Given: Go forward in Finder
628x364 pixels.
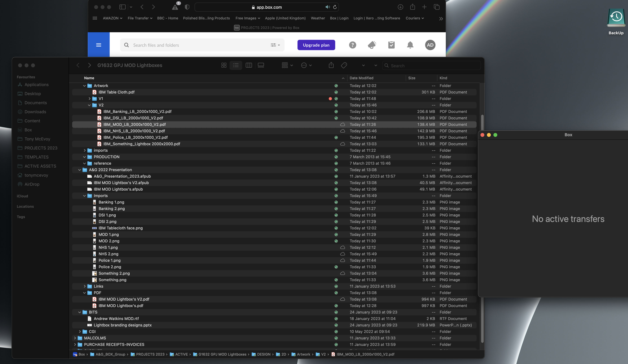Looking at the screenshot, I should coord(89,65).
